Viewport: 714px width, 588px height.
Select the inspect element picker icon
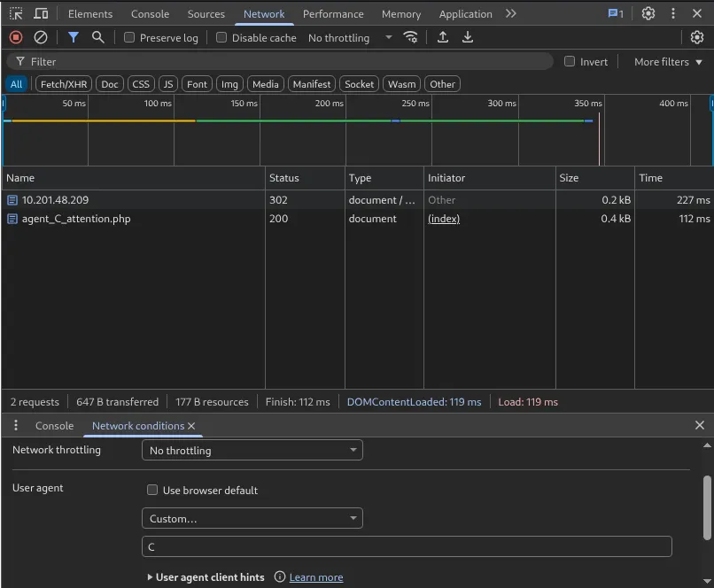click(16, 13)
